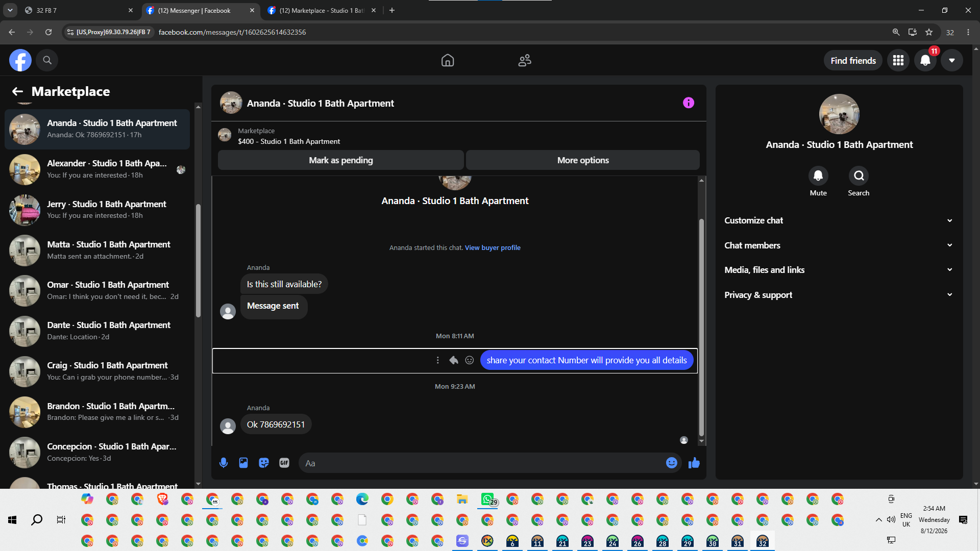This screenshot has height=551, width=980.
Task: Open more actions for the sent message
Action: click(x=437, y=360)
